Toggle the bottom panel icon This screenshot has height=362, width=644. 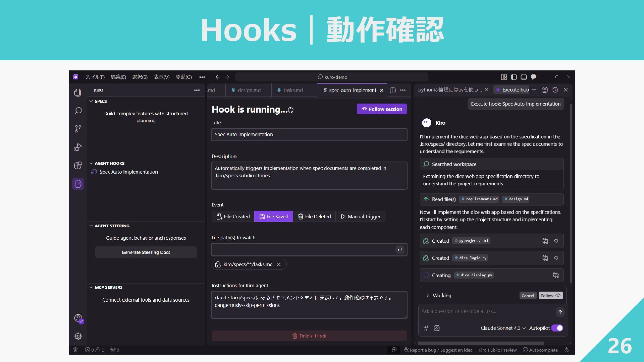(524, 77)
